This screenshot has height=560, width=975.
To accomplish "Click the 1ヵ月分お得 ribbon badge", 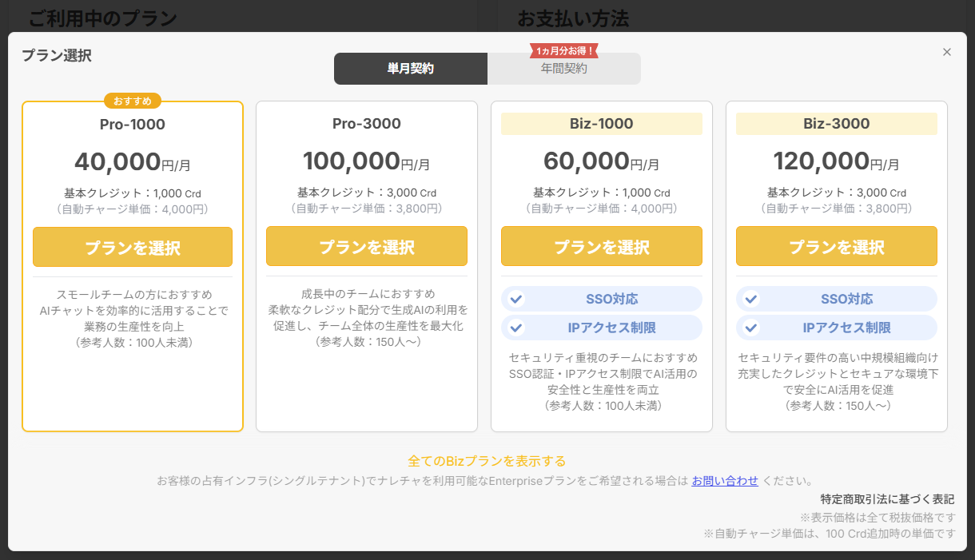I will click(x=564, y=51).
